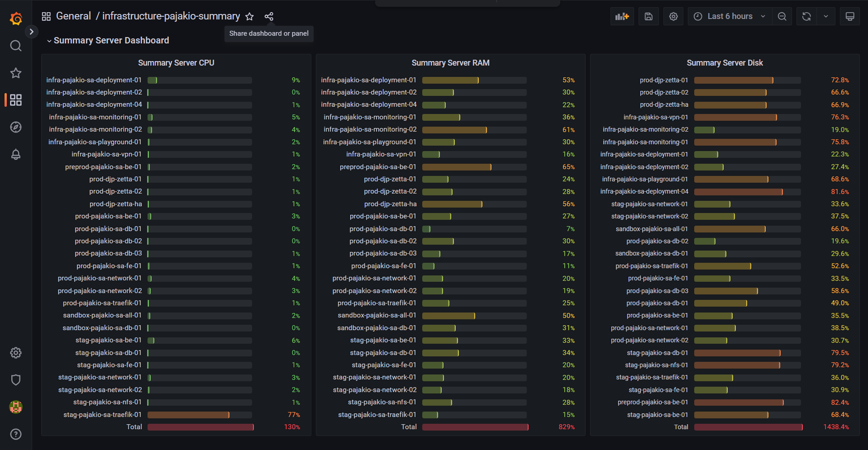Viewport: 868px width, 450px height.
Task: Select prod-pajakio-sa-fe-01 in RAM panel
Action: click(x=384, y=266)
